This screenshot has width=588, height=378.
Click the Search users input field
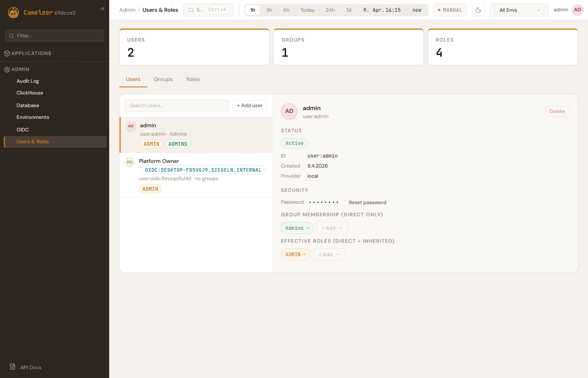click(x=177, y=105)
